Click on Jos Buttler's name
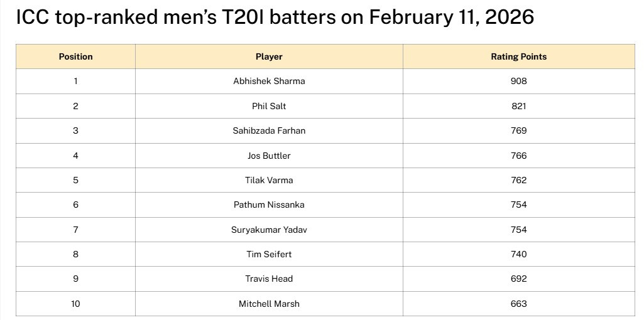This screenshot has width=644, height=320. click(269, 156)
